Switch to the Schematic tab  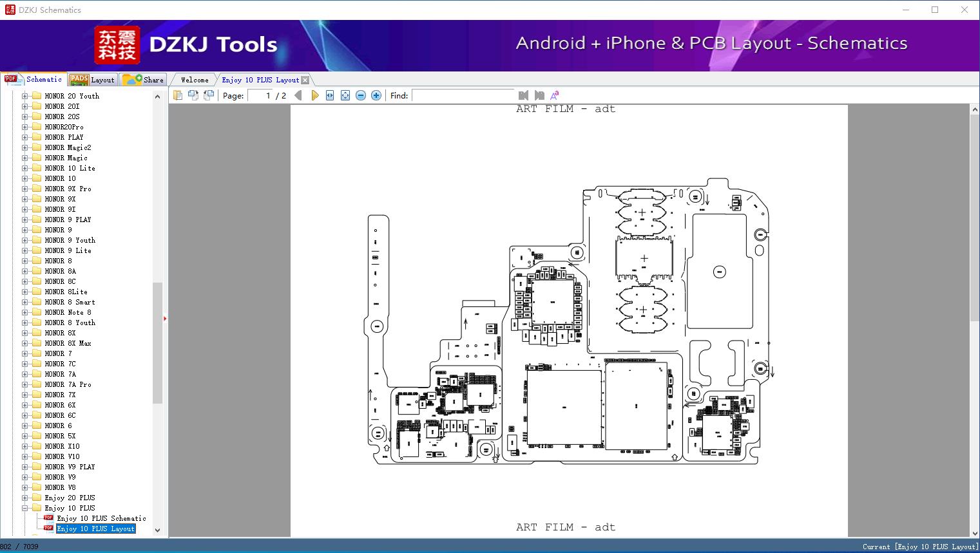pos(34,79)
